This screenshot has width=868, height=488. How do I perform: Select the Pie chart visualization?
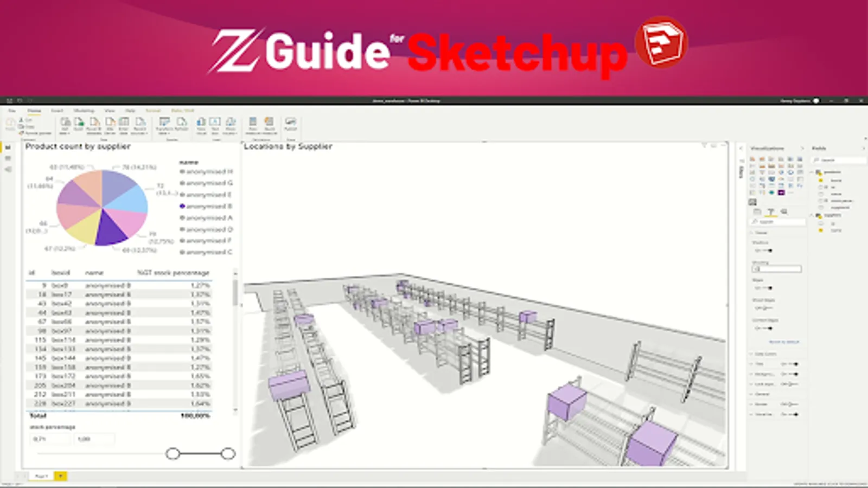tap(781, 172)
